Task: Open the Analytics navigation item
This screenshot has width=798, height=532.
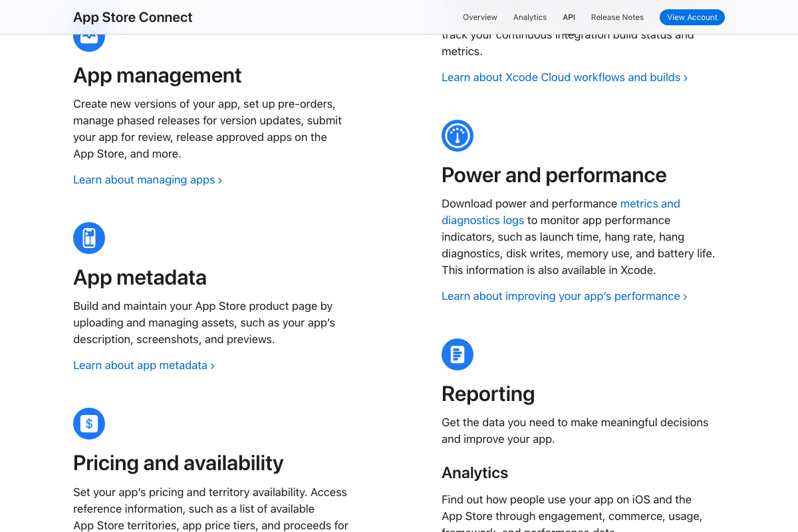Action: [x=529, y=17]
